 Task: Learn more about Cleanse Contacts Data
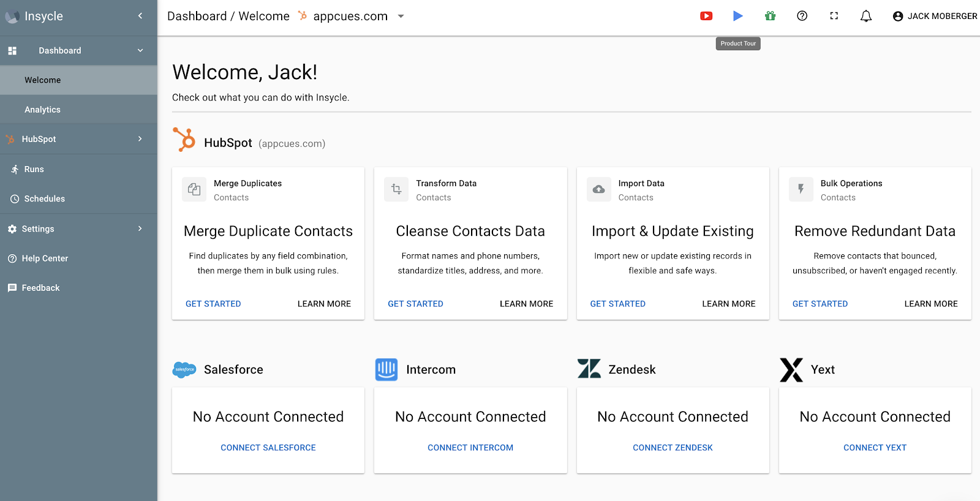(526, 304)
